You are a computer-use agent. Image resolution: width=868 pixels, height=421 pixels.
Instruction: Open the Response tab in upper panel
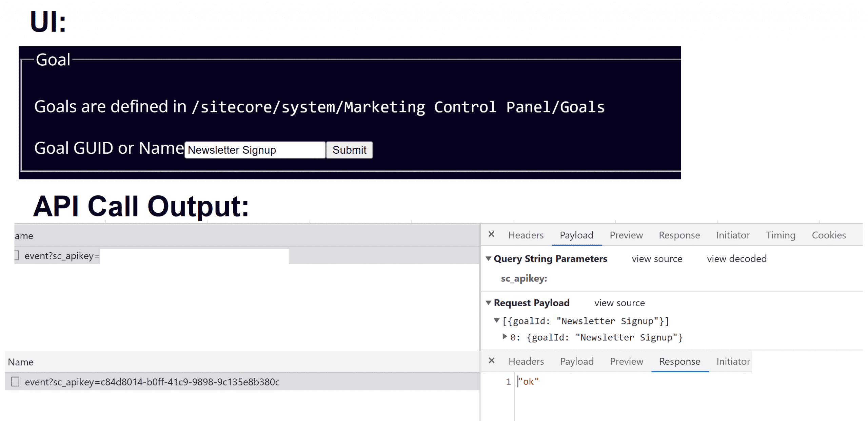tap(679, 235)
